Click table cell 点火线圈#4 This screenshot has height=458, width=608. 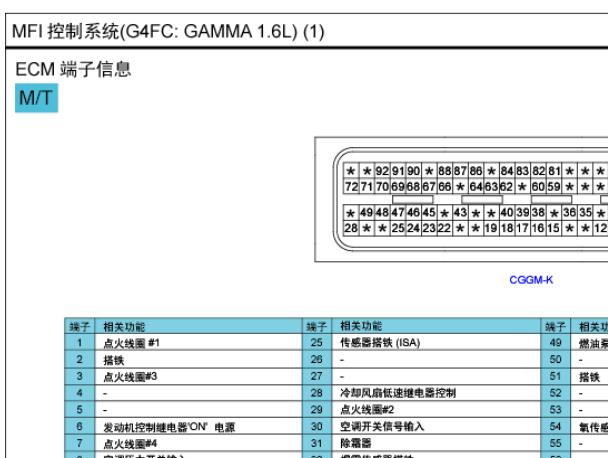coord(198,443)
